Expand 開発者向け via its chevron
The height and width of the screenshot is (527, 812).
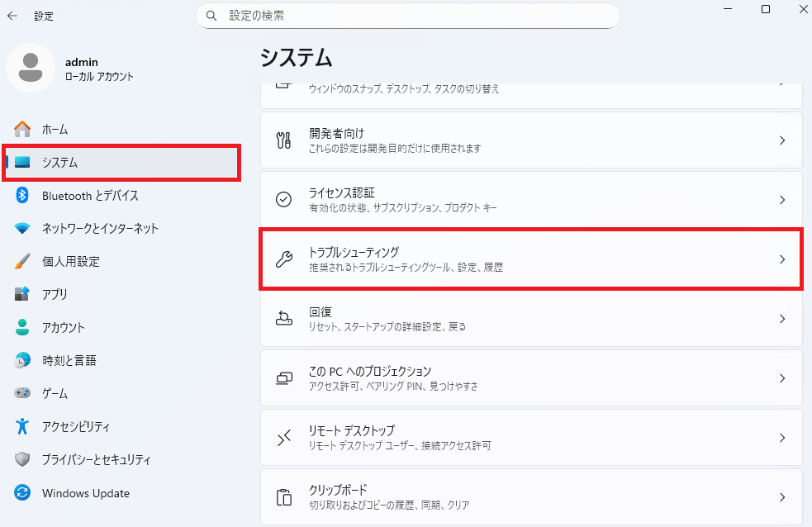(x=782, y=140)
